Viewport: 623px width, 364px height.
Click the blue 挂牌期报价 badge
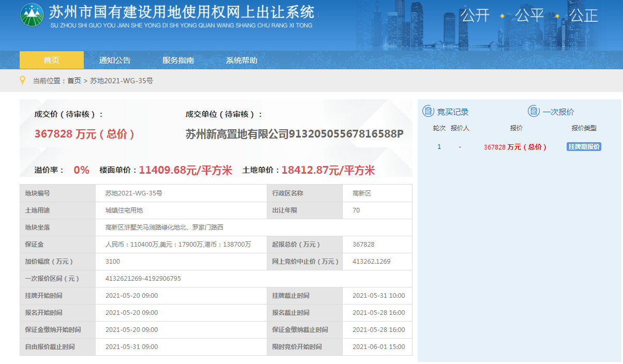coord(584,147)
